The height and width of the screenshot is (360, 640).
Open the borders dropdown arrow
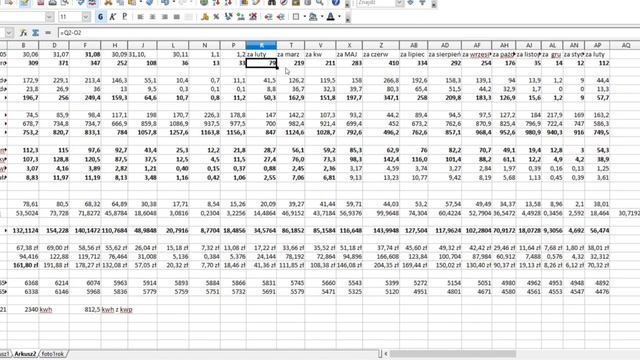coord(304,17)
